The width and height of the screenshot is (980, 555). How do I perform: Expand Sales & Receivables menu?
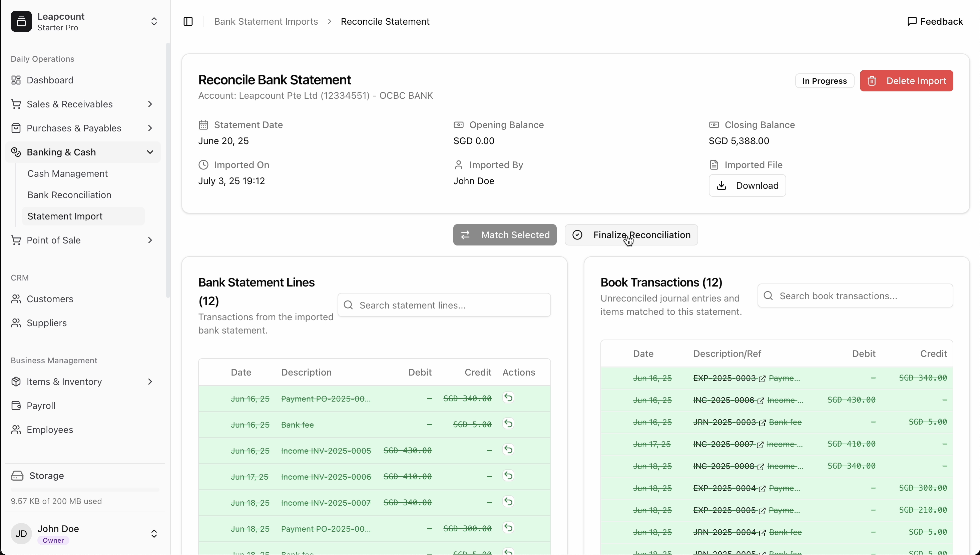(83, 104)
